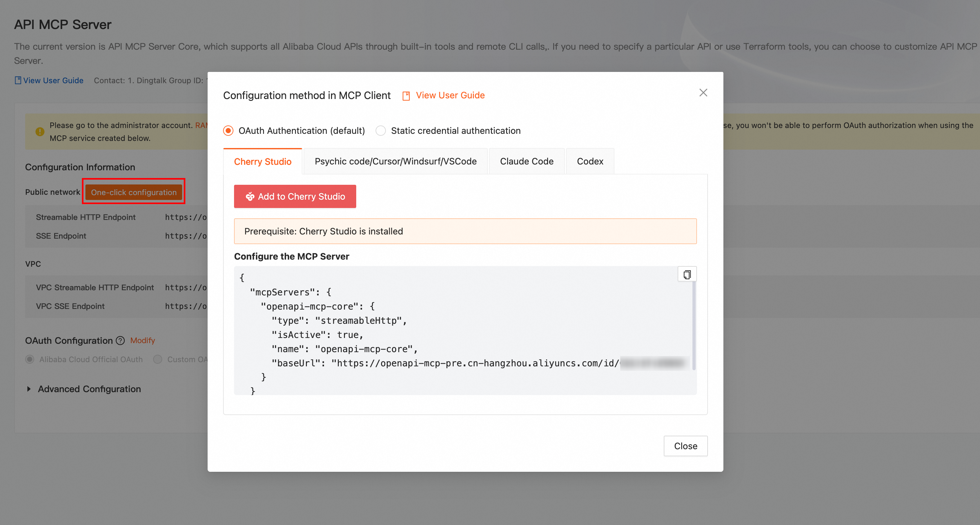The height and width of the screenshot is (525, 980).
Task: Click the Configure the MCP Server heading
Action: coord(292,256)
